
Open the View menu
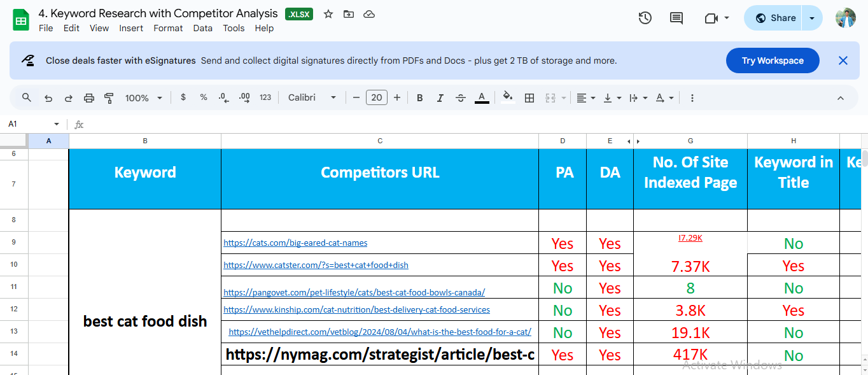(x=99, y=28)
